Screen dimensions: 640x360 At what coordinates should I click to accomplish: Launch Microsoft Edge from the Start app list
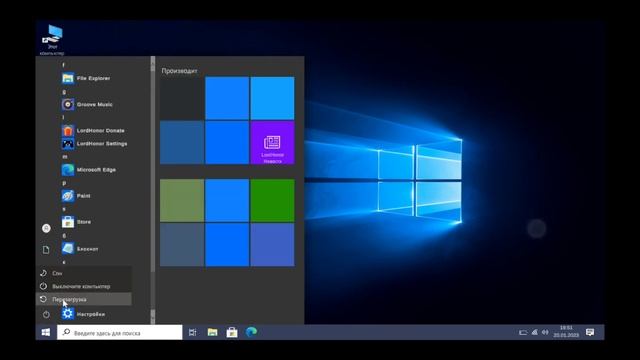point(89,170)
